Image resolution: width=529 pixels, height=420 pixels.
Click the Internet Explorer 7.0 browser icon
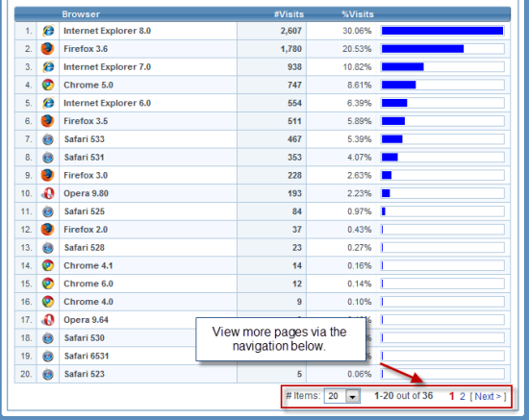pos(48,66)
